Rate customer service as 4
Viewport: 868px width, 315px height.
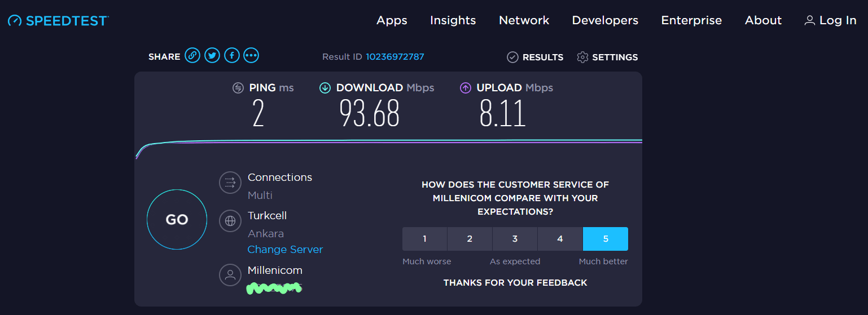coord(560,239)
